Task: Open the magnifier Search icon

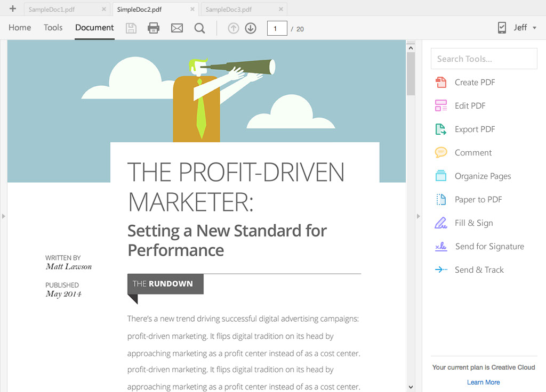Action: point(200,28)
